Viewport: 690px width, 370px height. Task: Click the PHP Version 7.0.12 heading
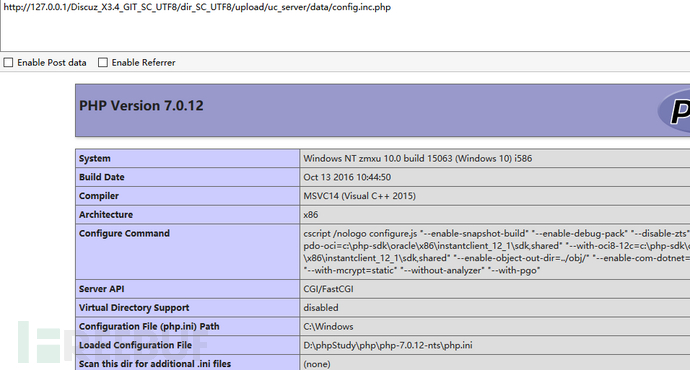141,106
